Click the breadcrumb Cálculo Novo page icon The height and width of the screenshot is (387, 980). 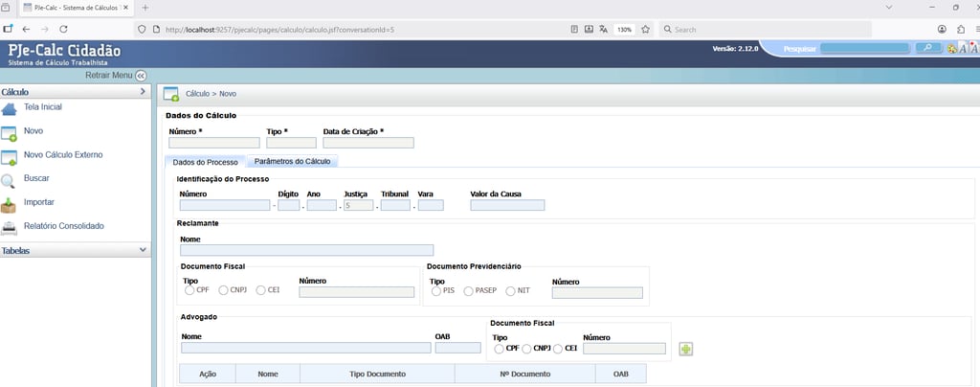coord(170,94)
